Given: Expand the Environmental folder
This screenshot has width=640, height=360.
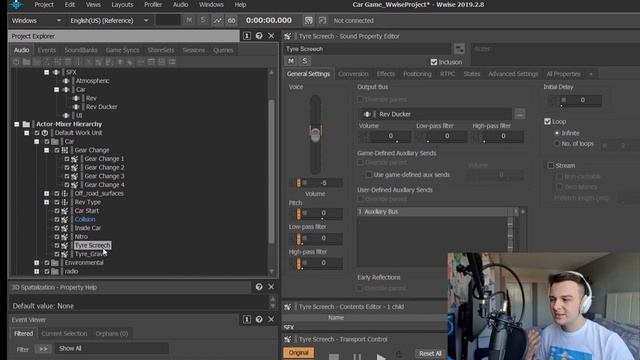Looking at the screenshot, I should (x=37, y=263).
